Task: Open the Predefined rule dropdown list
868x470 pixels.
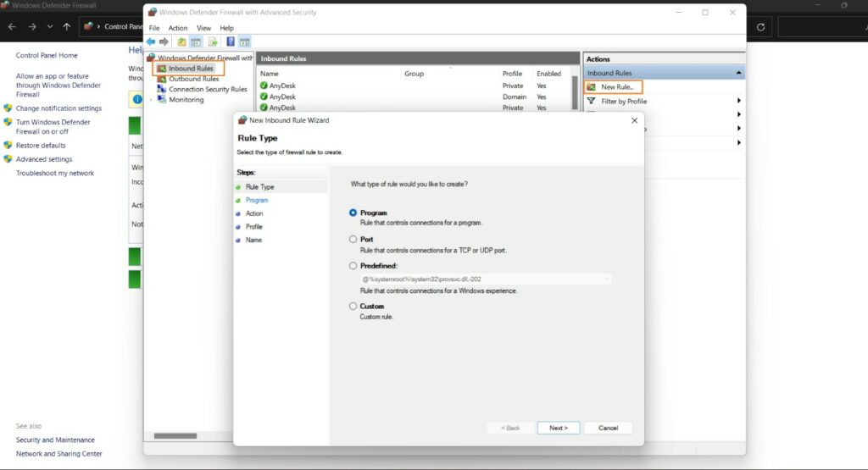Action: (607, 279)
